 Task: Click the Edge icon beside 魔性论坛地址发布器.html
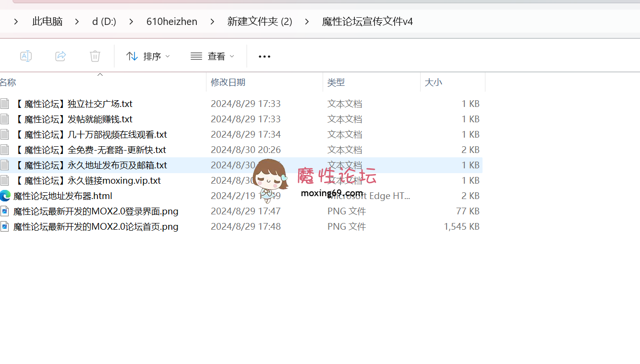click(x=5, y=196)
